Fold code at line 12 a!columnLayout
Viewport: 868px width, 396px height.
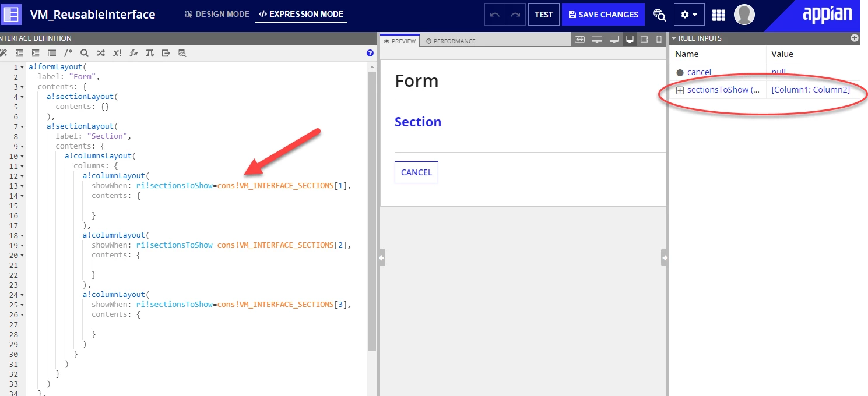pos(22,176)
